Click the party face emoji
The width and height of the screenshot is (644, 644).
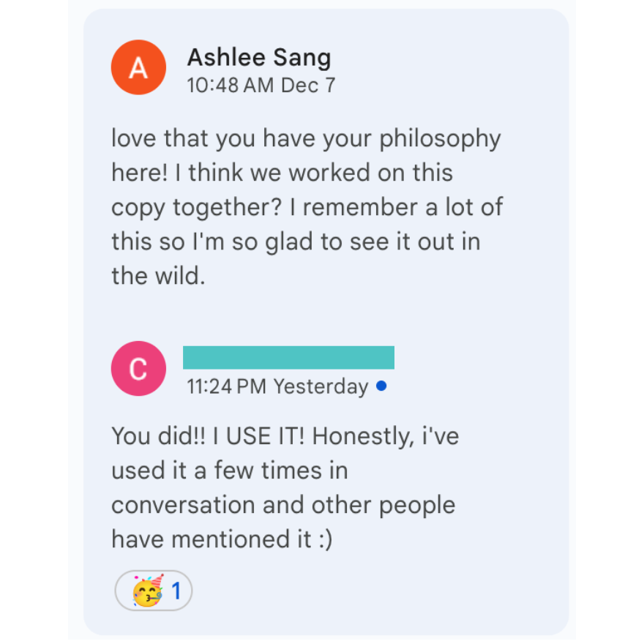coord(148,591)
